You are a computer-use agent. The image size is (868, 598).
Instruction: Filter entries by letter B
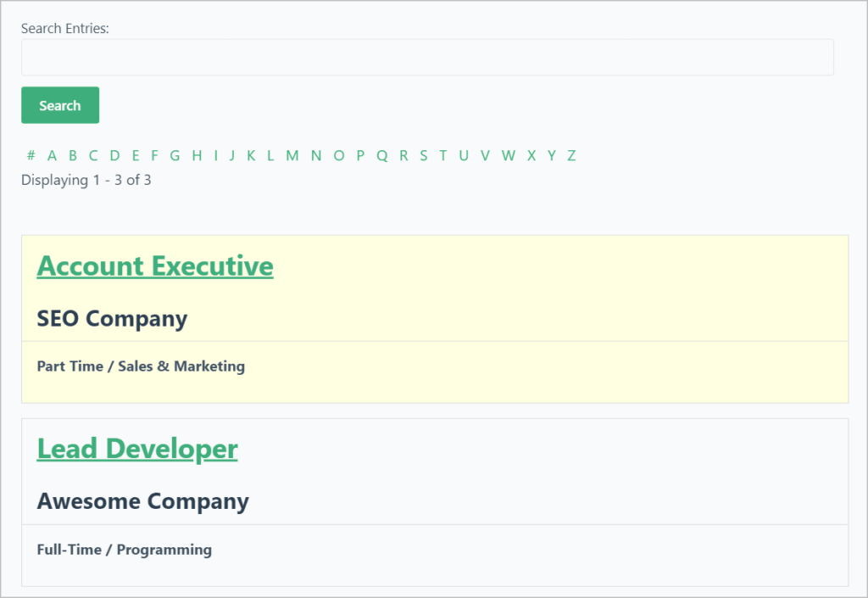[73, 155]
